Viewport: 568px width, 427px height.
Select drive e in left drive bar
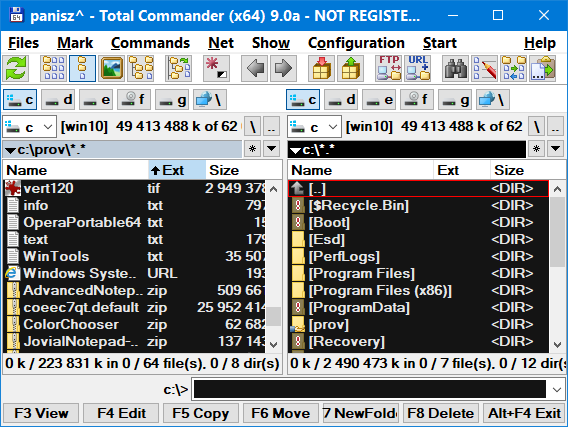click(x=96, y=100)
